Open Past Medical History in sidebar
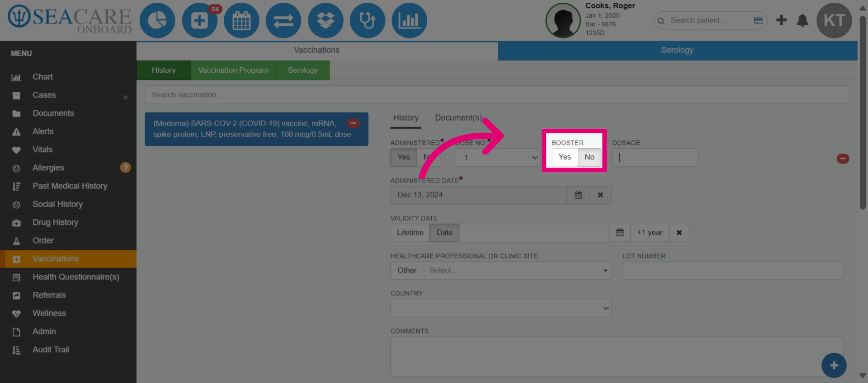868x383 pixels. click(68, 186)
